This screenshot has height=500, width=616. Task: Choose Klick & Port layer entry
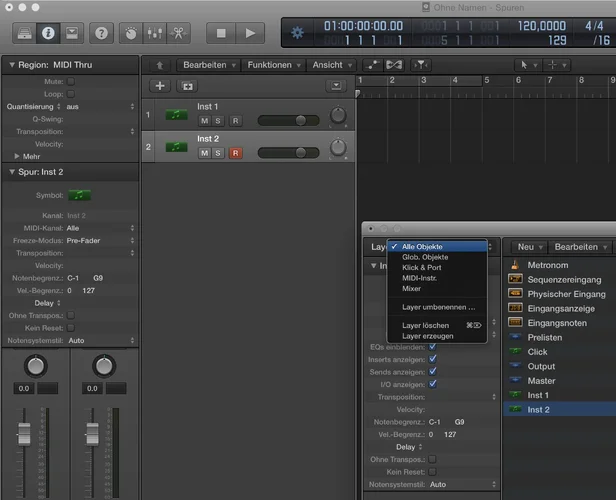tap(422, 268)
